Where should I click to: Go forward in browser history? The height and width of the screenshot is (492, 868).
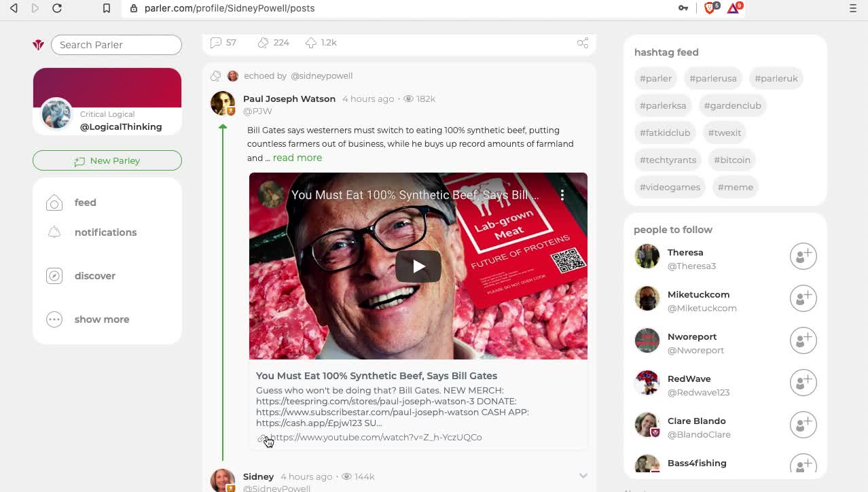tap(35, 8)
